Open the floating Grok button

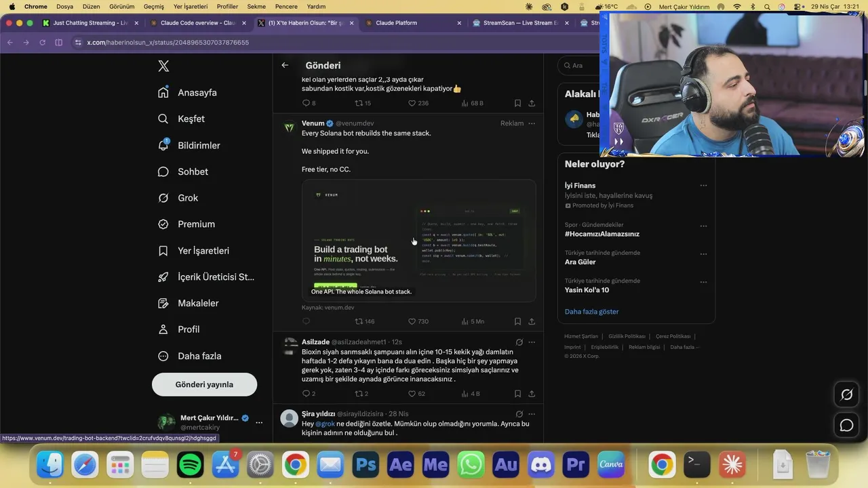pos(846,394)
